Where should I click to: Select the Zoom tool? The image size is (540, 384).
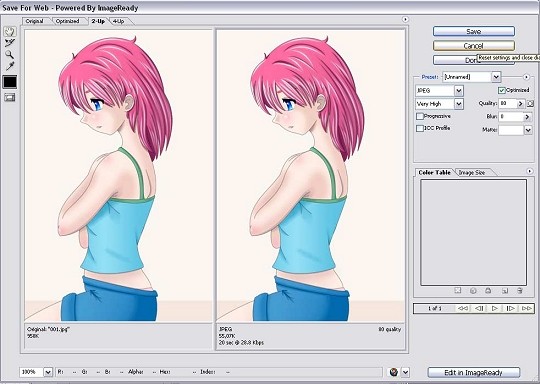tap(10, 54)
